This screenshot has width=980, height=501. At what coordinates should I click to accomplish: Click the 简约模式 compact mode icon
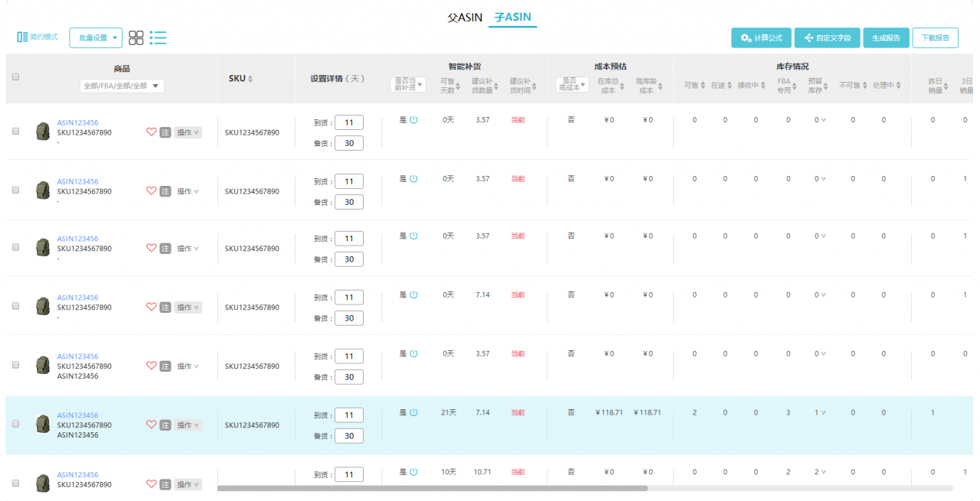22,37
